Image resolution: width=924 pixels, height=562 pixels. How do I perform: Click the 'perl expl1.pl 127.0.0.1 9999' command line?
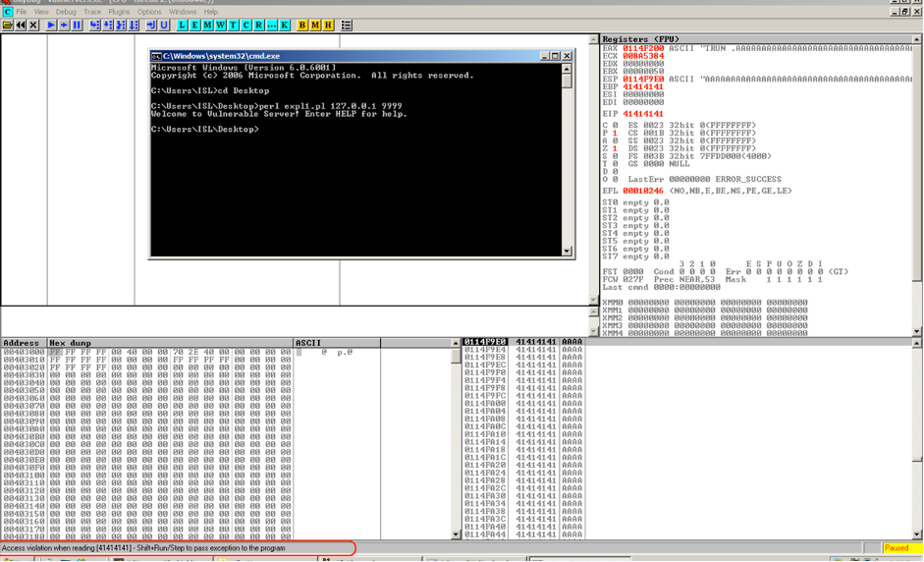(x=331, y=106)
